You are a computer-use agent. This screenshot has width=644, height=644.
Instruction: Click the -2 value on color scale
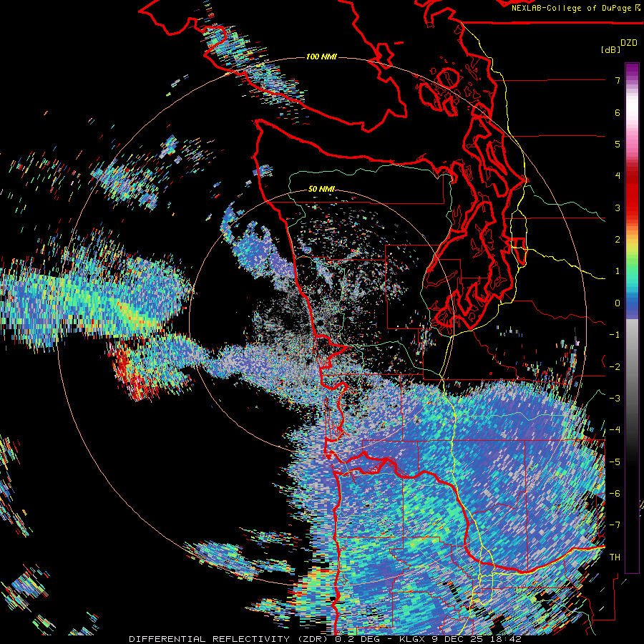[615, 367]
